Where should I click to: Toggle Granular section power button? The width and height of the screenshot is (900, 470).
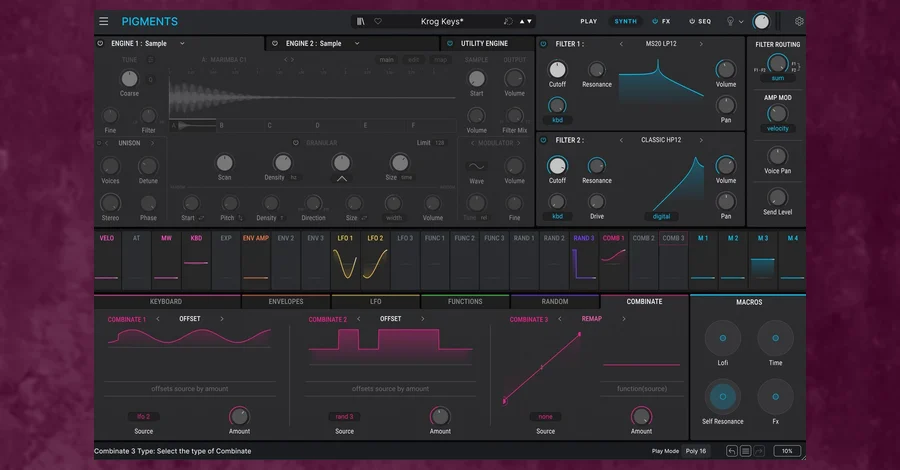tap(296, 143)
